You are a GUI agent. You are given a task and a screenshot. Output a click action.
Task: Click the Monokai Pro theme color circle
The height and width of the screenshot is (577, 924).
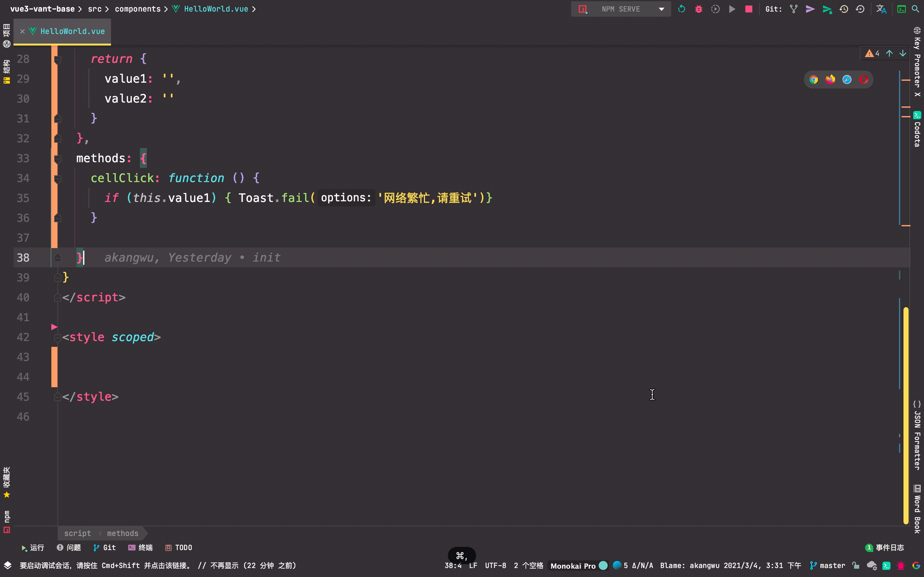pyautogui.click(x=603, y=565)
